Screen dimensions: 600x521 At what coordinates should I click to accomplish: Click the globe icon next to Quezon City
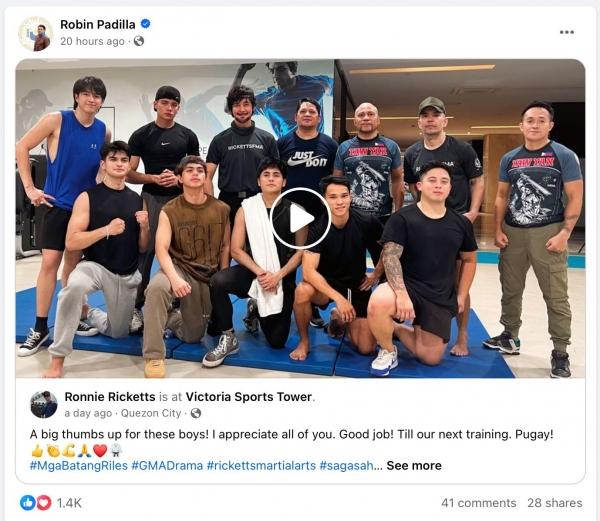point(196,413)
